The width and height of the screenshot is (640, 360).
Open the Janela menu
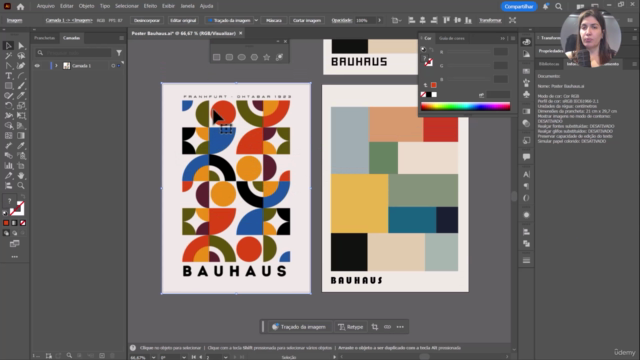[x=187, y=6]
